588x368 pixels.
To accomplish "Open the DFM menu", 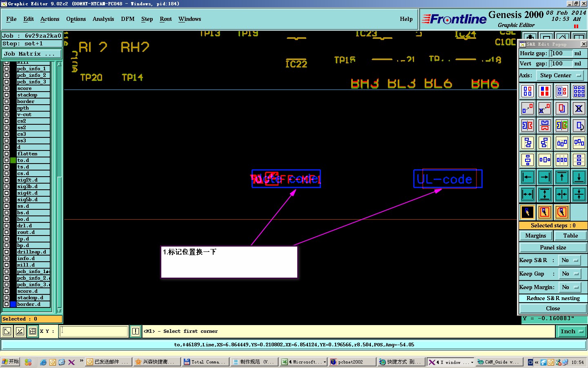I will click(x=128, y=19).
